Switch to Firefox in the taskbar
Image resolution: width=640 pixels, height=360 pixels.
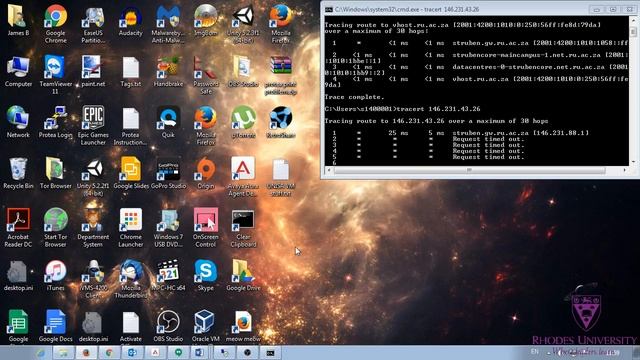click(x=86, y=353)
